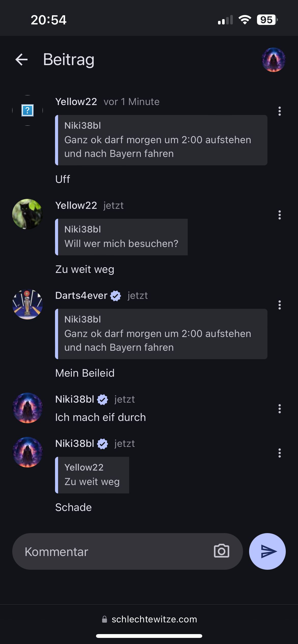Tap the send comment button

pyautogui.click(x=267, y=551)
